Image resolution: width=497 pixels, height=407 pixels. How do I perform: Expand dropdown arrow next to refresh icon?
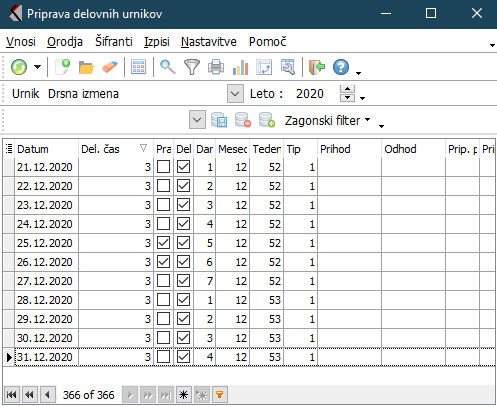pyautogui.click(x=38, y=67)
